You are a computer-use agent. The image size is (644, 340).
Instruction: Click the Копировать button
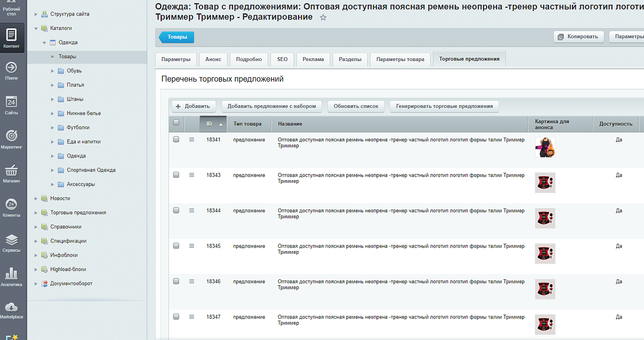[x=578, y=37]
